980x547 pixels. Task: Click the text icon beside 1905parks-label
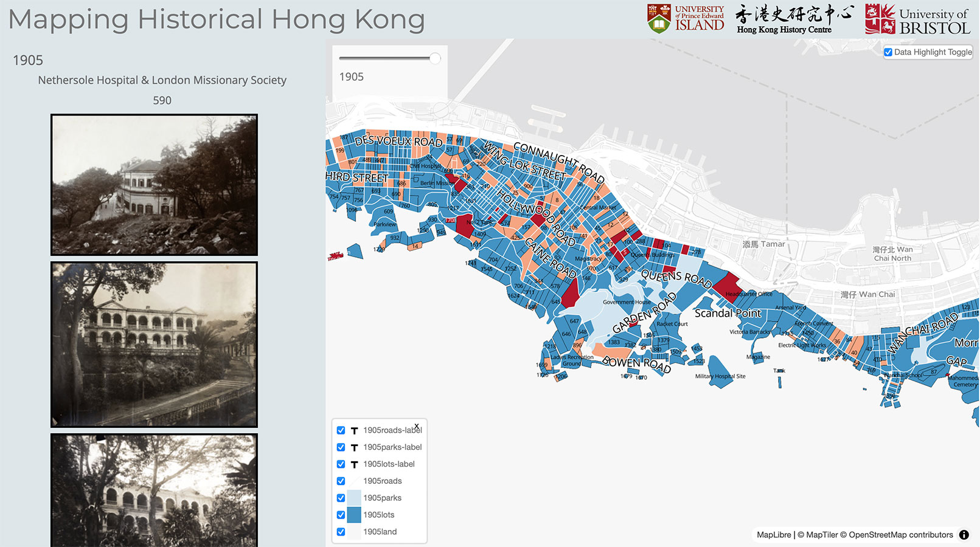354,447
